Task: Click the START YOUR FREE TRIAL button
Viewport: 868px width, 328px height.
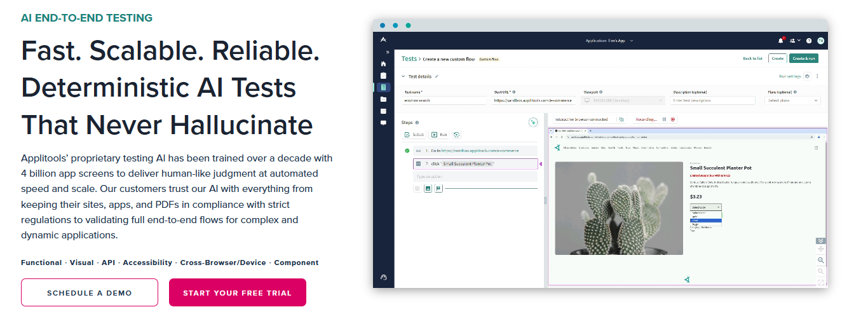Action: pos(238,292)
